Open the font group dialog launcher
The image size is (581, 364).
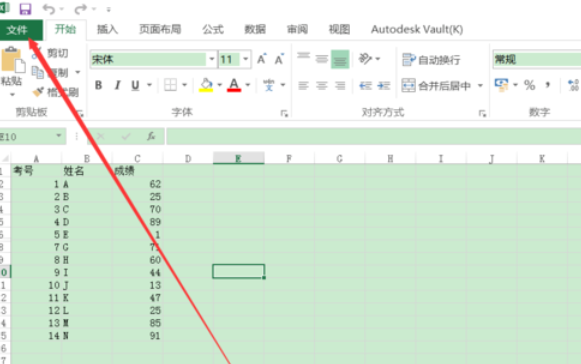point(284,113)
